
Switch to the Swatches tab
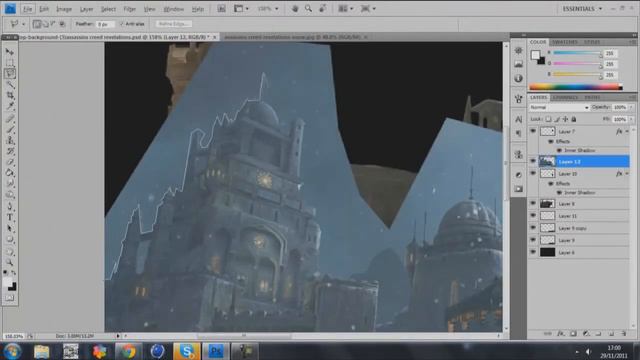point(565,42)
